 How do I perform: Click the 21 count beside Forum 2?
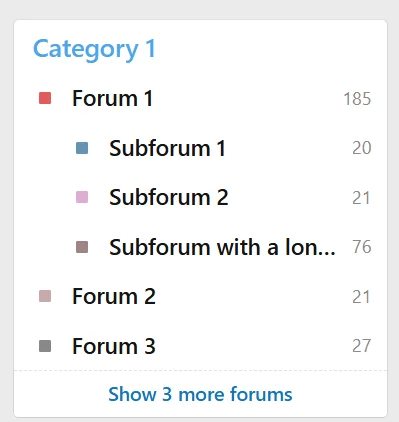(361, 297)
